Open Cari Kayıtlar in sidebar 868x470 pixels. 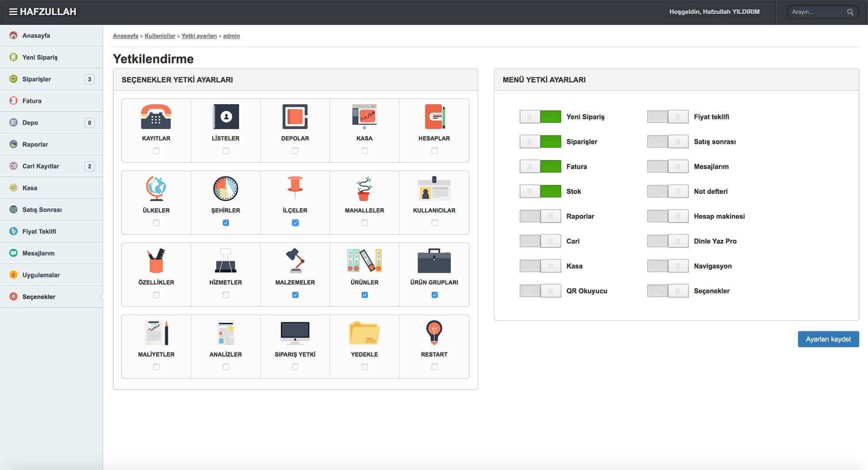(x=41, y=166)
